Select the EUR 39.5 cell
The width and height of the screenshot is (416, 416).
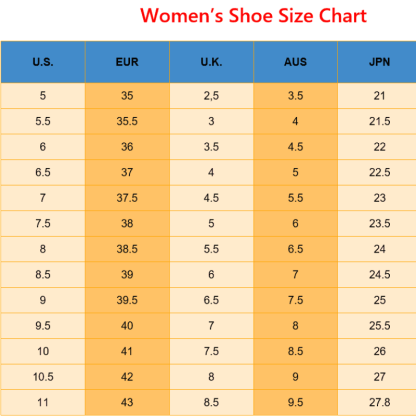[x=127, y=300]
